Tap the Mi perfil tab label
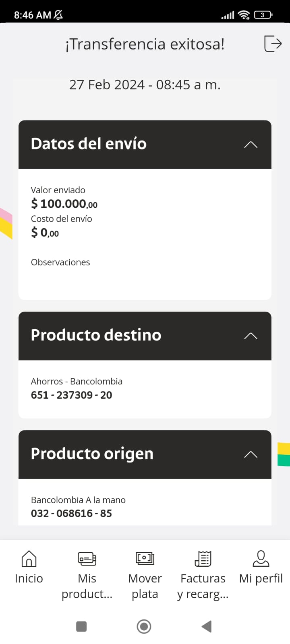 tap(261, 578)
